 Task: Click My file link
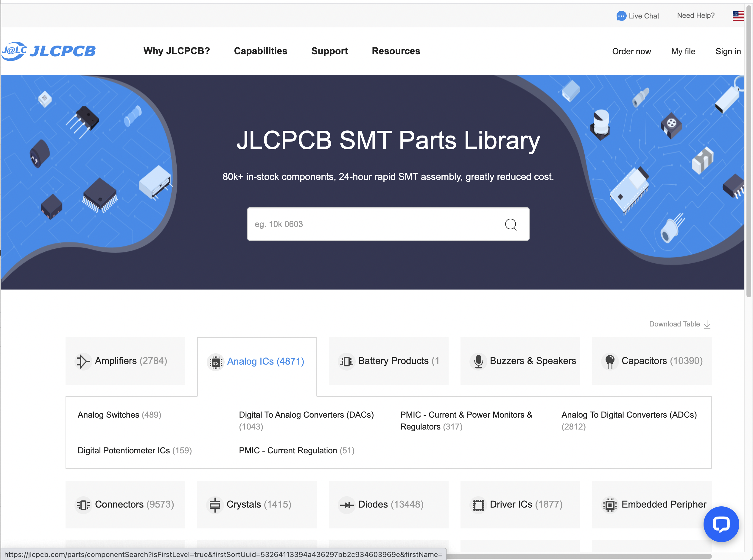click(683, 52)
